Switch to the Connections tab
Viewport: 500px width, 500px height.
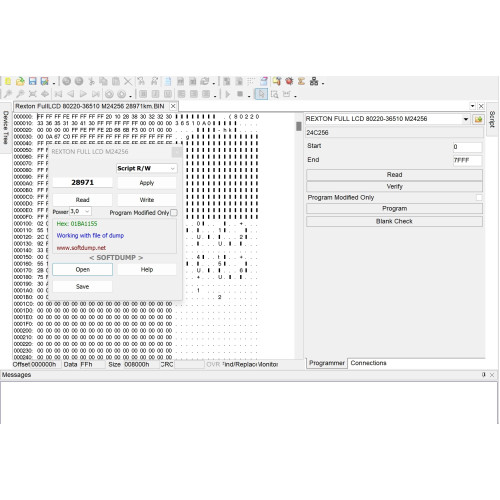pyautogui.click(x=368, y=363)
